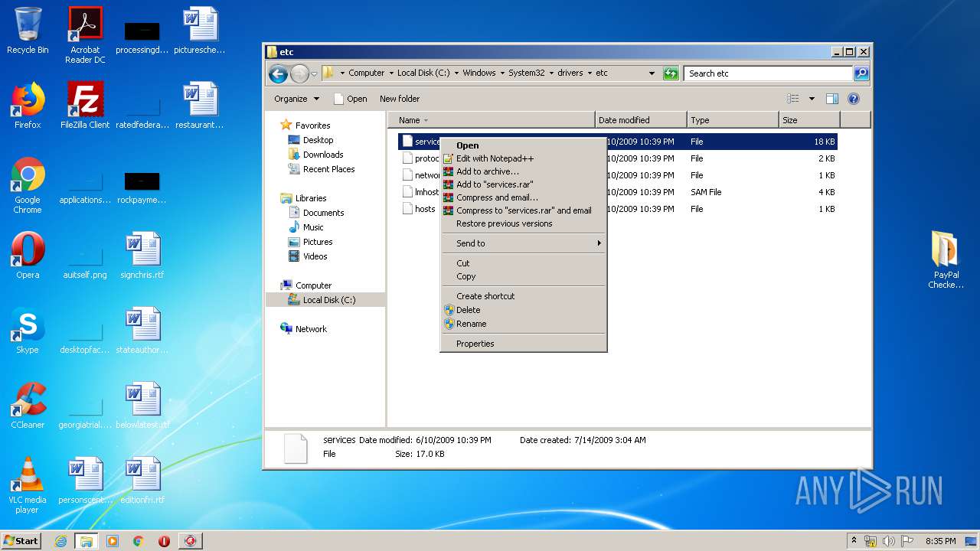Launch CCleaner from desktop
Image resolution: width=980 pixels, height=551 pixels.
(x=28, y=406)
